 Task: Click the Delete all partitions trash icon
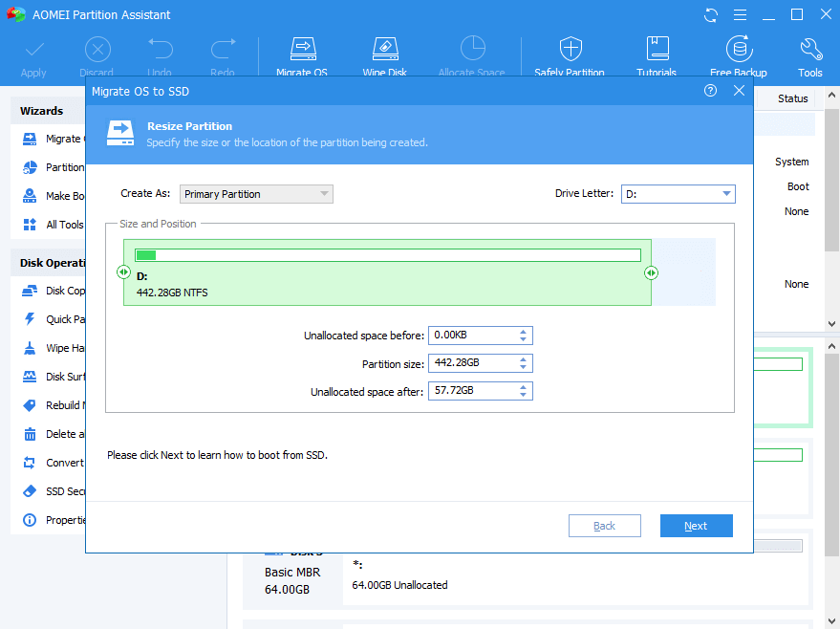[x=30, y=433]
